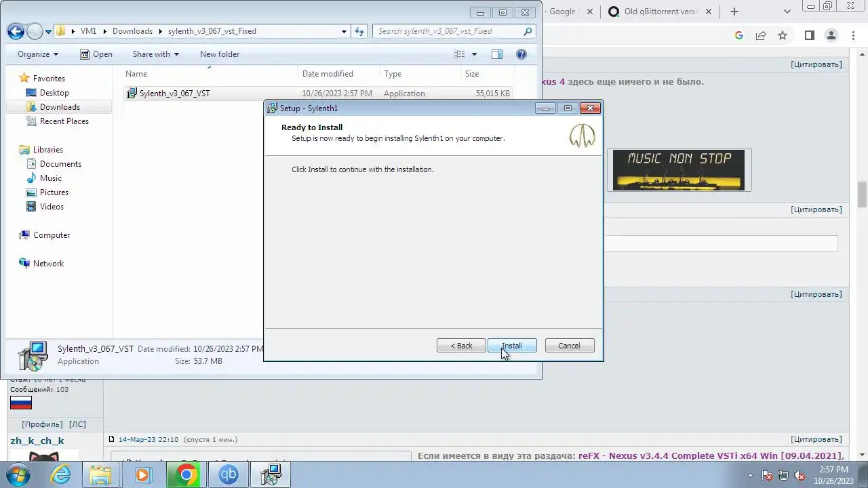Open Chrome tab search dropdown
This screenshot has height=488, width=868.
tap(787, 12)
